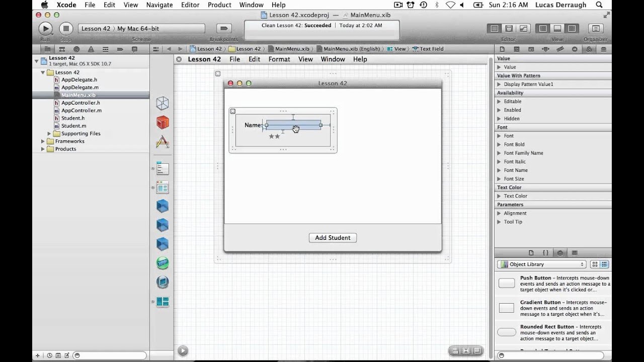Open the Window menu in design canvas
Screen dimensions: 644x362
pyautogui.click(x=333, y=59)
